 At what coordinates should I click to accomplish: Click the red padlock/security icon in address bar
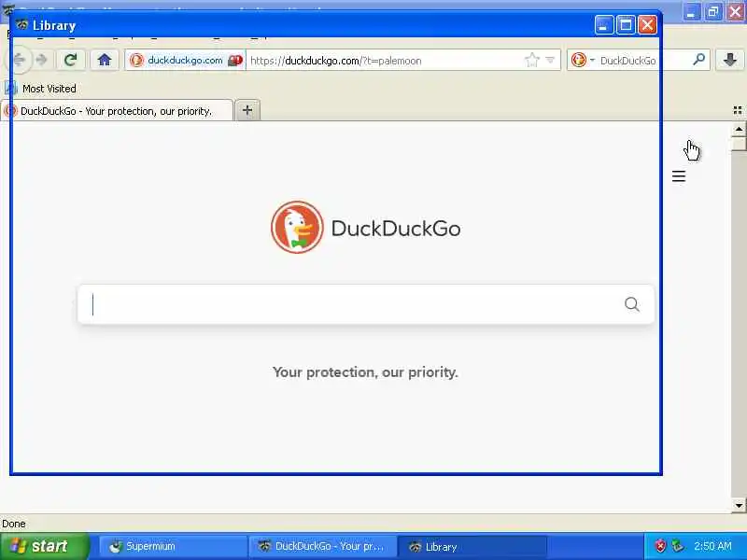[x=235, y=61]
